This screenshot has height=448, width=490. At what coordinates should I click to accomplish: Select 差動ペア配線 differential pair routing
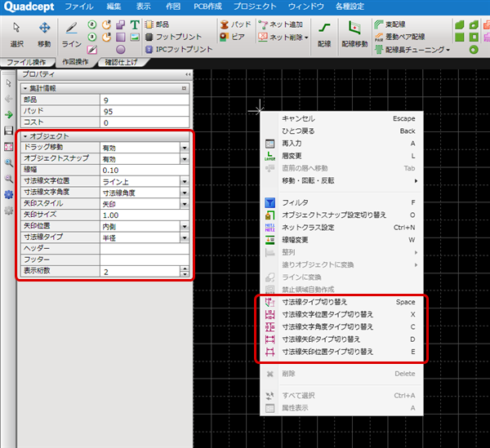tap(399, 37)
